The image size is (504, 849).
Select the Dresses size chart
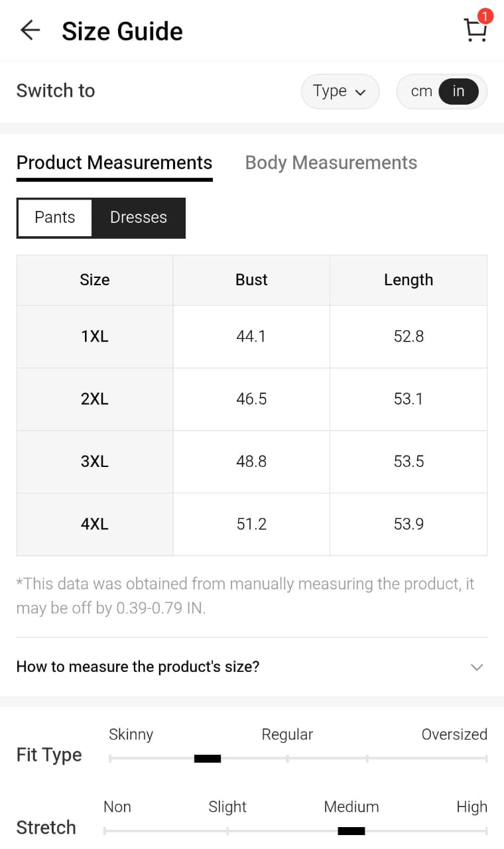coord(139,218)
